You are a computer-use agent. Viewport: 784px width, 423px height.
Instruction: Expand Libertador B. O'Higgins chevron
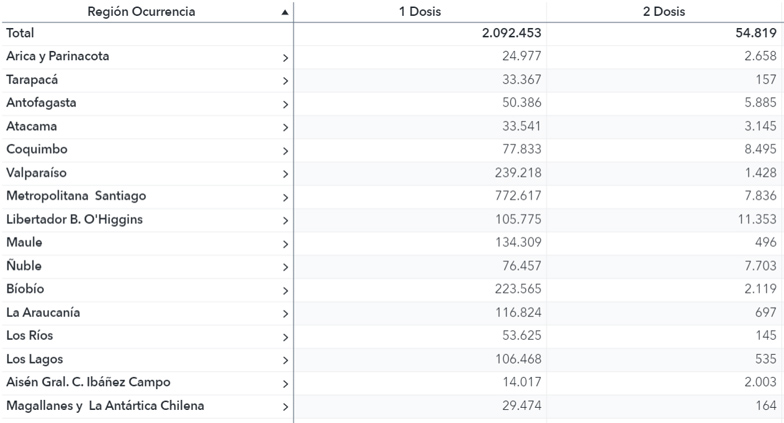point(285,220)
